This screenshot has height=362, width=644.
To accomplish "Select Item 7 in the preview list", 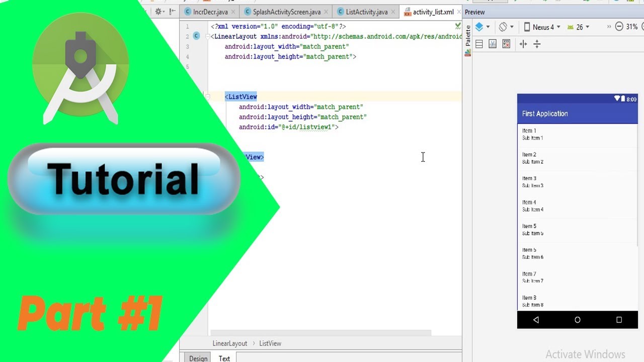I will pos(578,278).
